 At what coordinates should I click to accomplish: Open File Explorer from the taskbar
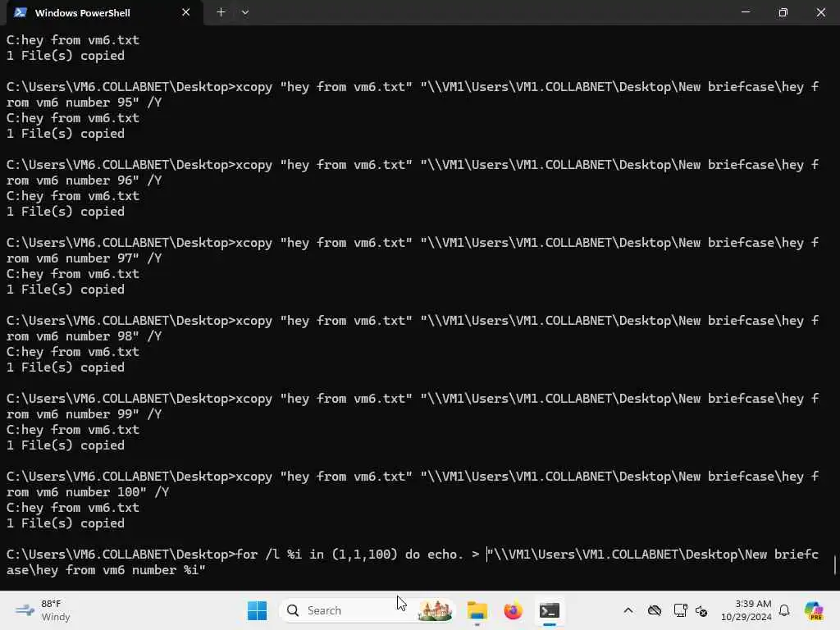pyautogui.click(x=477, y=610)
